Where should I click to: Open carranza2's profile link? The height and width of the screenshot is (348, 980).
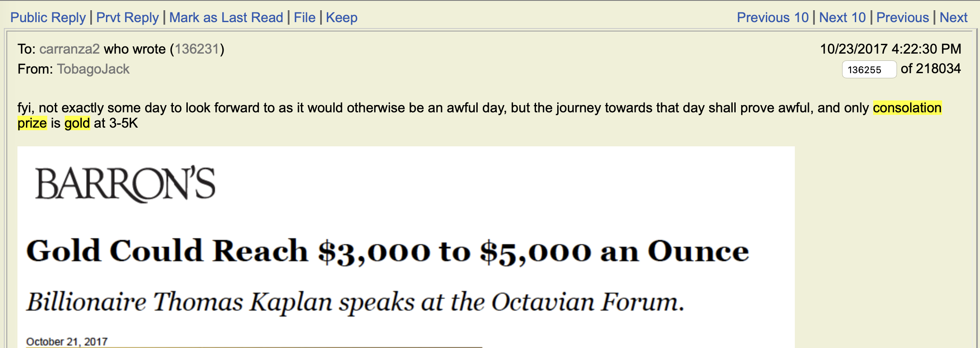(x=69, y=49)
